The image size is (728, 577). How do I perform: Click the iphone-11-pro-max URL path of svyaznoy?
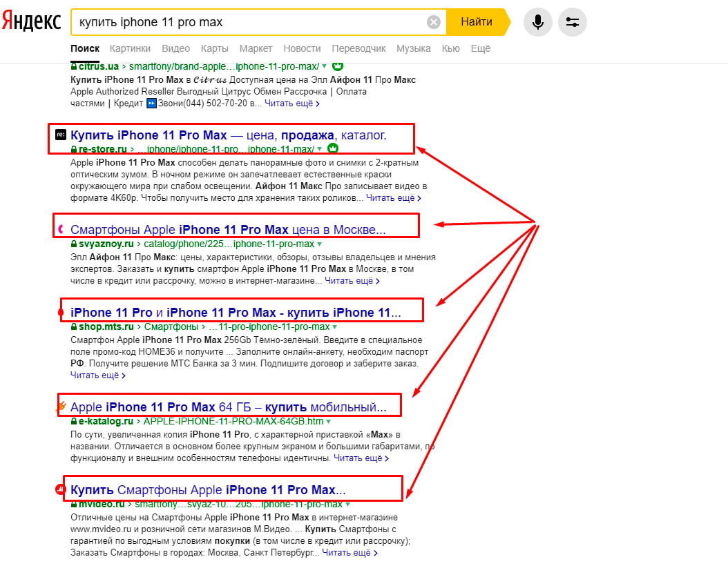click(229, 244)
